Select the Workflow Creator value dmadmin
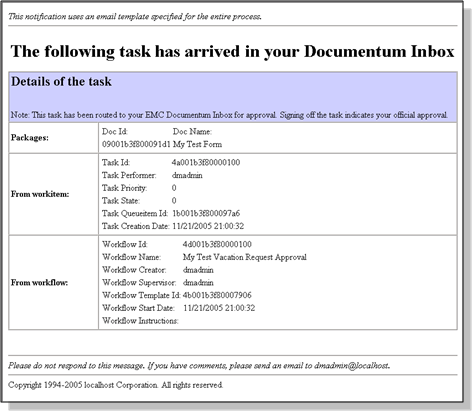The height and width of the screenshot is (412, 473). pyautogui.click(x=198, y=270)
